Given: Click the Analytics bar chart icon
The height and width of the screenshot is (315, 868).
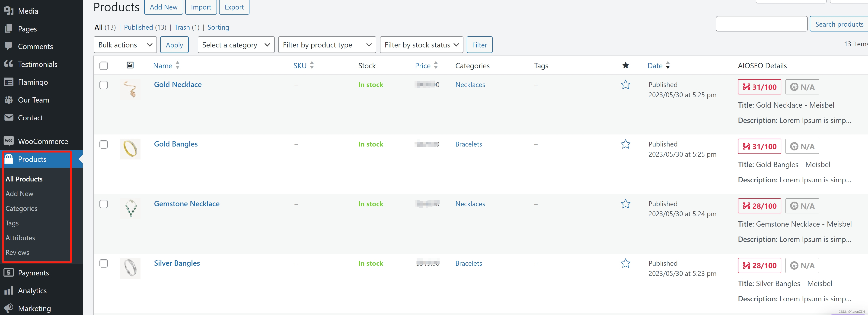Looking at the screenshot, I should [x=9, y=290].
